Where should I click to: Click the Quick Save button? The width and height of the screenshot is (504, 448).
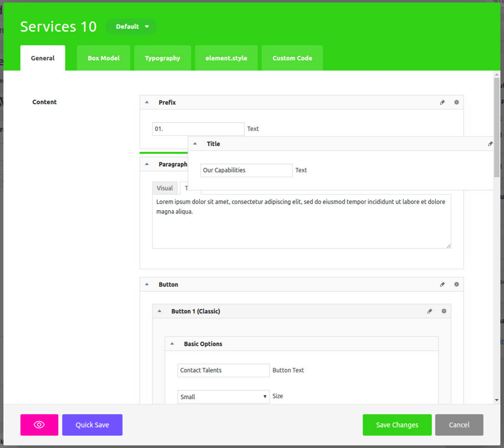(92, 425)
